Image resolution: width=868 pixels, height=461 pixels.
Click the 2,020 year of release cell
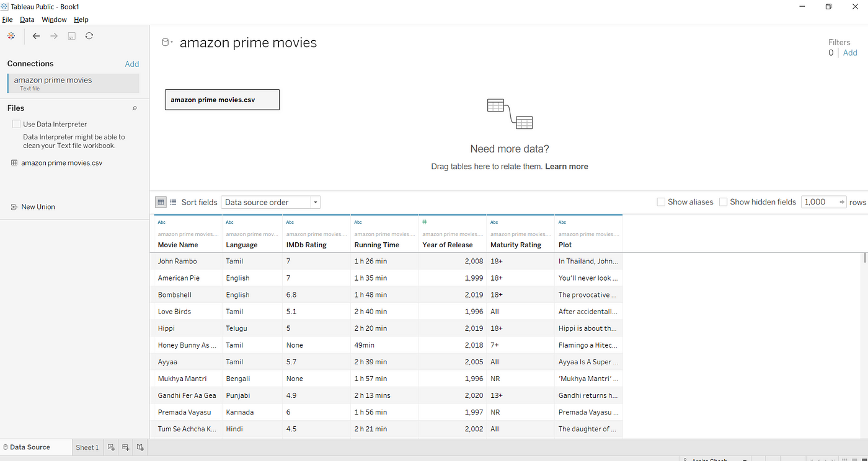[453, 395]
